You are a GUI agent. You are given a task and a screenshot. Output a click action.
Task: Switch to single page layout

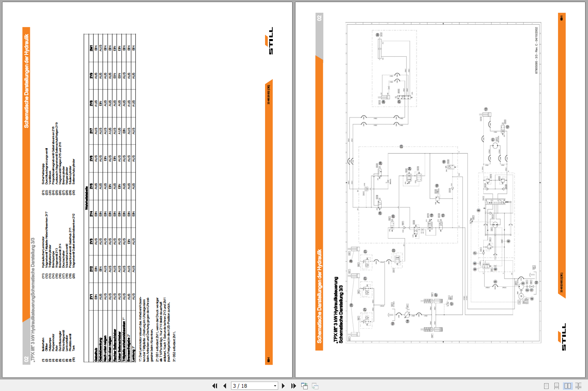546,386
